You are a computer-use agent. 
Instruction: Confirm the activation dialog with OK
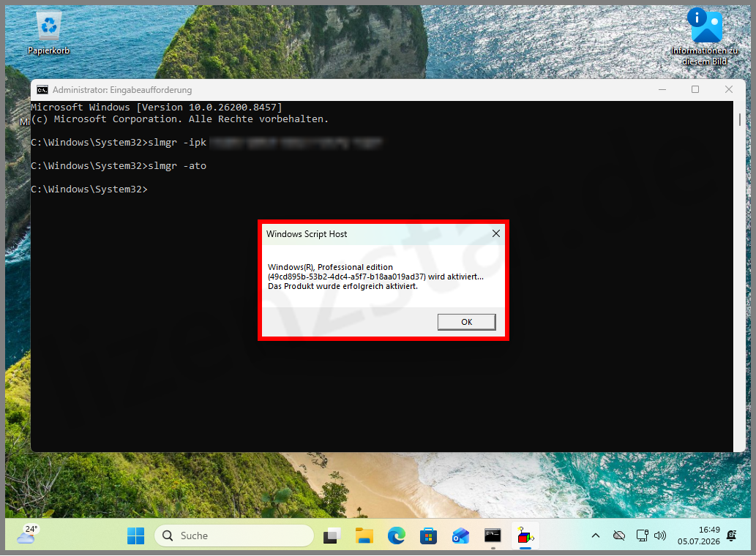coord(466,322)
